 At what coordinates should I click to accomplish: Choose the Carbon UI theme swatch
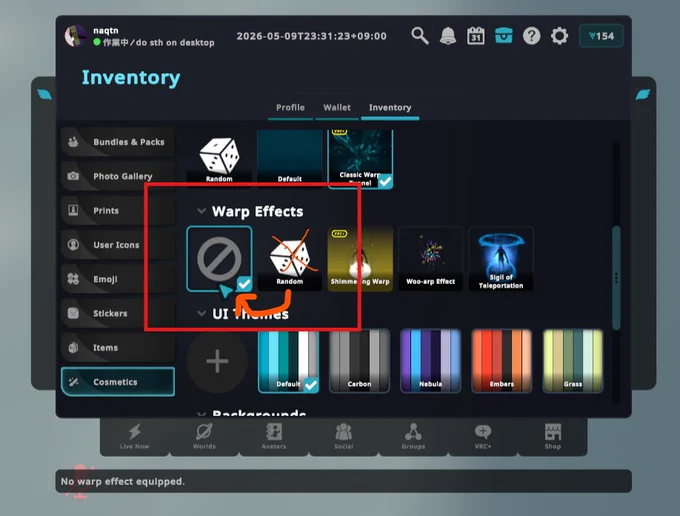pos(360,361)
